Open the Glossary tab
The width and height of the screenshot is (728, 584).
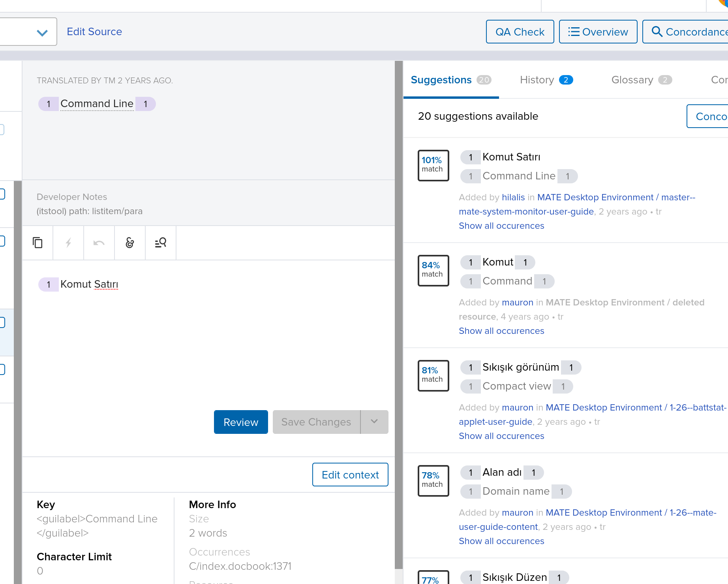(632, 80)
